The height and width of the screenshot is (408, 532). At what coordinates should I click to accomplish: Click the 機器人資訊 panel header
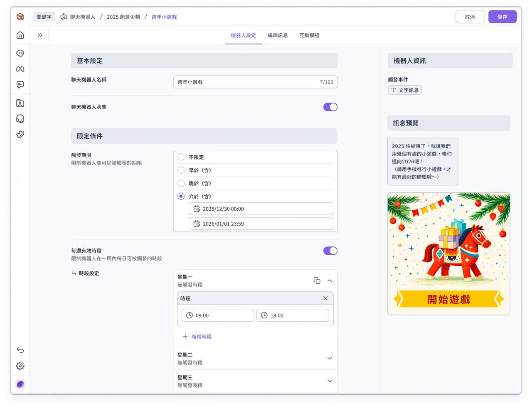450,61
